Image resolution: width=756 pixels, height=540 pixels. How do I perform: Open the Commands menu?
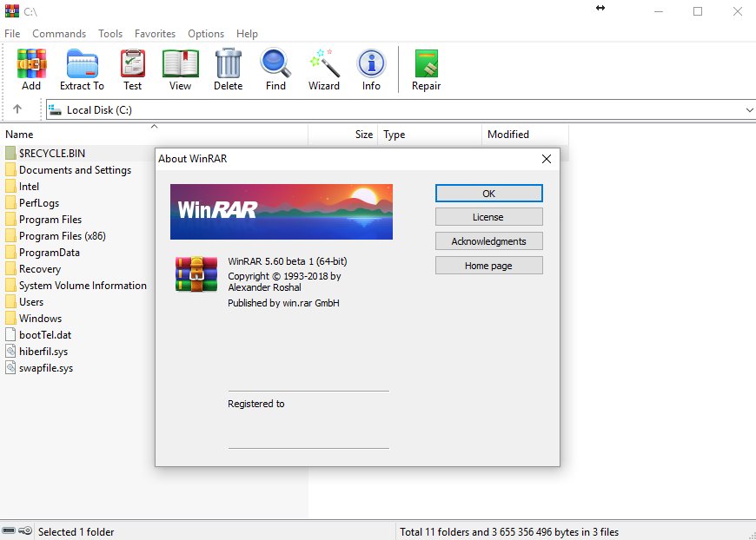59,34
